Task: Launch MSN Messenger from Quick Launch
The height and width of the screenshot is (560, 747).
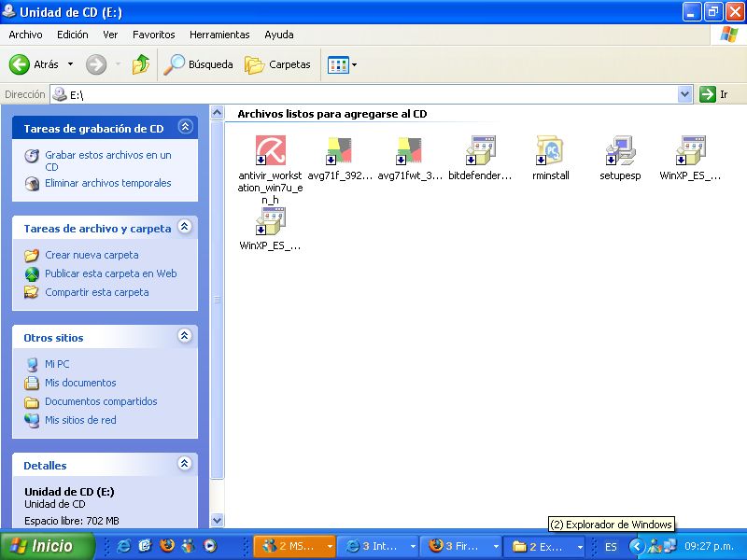Action: (189, 546)
